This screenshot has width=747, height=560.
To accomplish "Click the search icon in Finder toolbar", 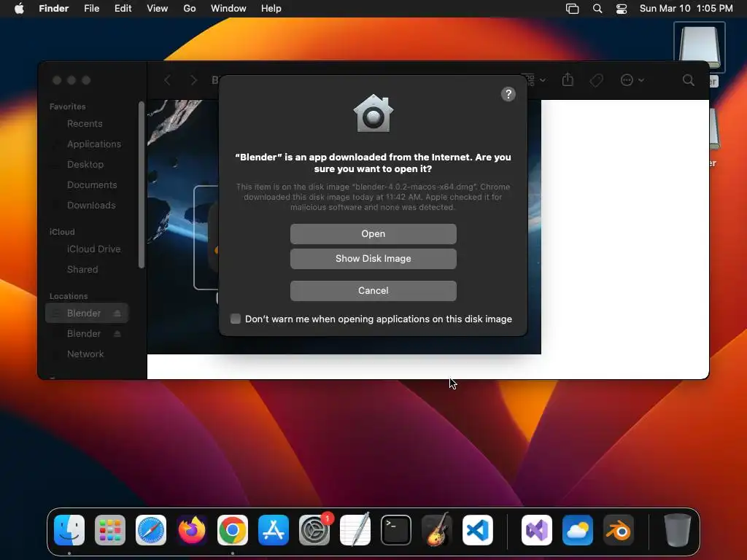I will tap(689, 80).
